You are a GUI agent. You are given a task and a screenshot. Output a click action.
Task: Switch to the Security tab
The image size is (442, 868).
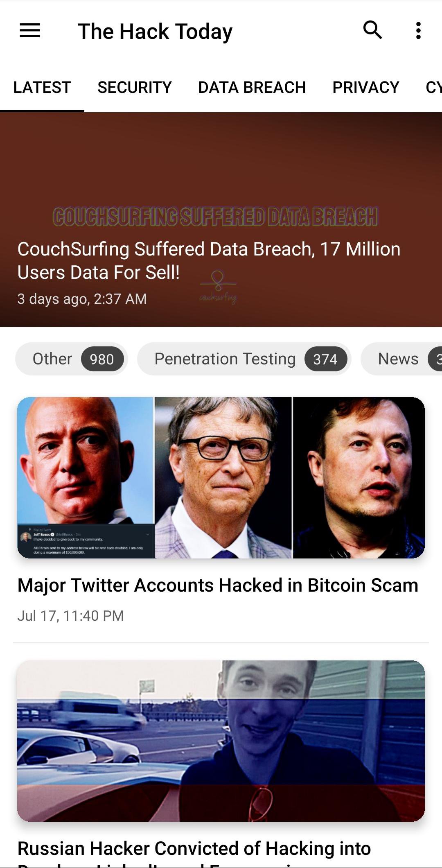[134, 87]
